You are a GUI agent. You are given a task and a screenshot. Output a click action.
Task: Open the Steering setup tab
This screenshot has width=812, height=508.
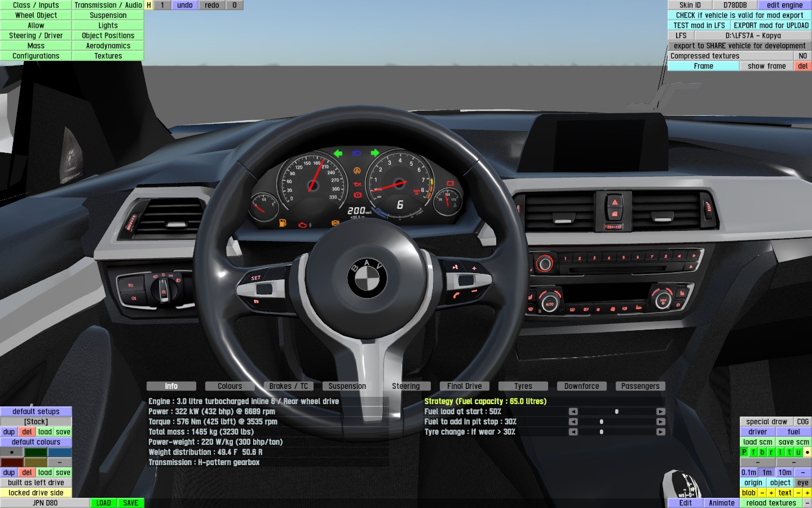pyautogui.click(x=406, y=386)
